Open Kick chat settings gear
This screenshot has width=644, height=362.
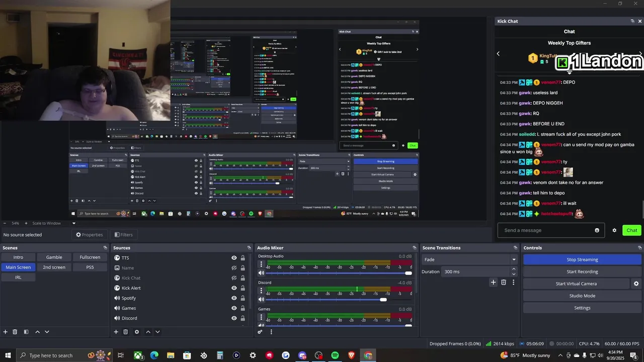click(614, 230)
